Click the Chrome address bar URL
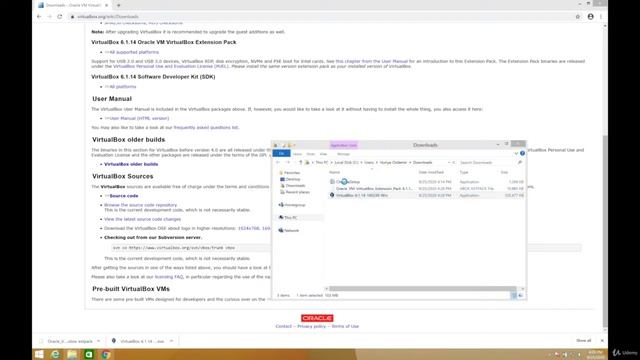The image size is (640, 360). point(108,17)
